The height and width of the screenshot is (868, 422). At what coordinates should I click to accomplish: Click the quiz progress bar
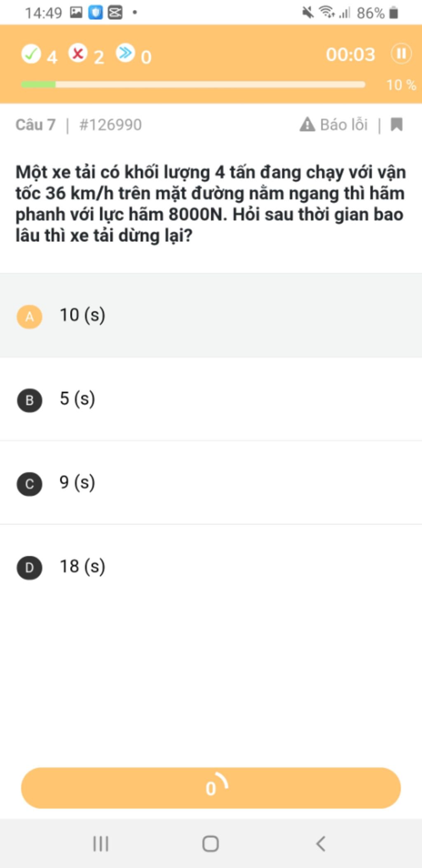pos(193,84)
